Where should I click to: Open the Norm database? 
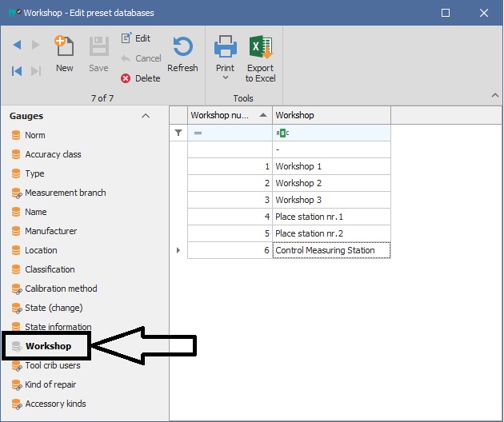[28, 135]
